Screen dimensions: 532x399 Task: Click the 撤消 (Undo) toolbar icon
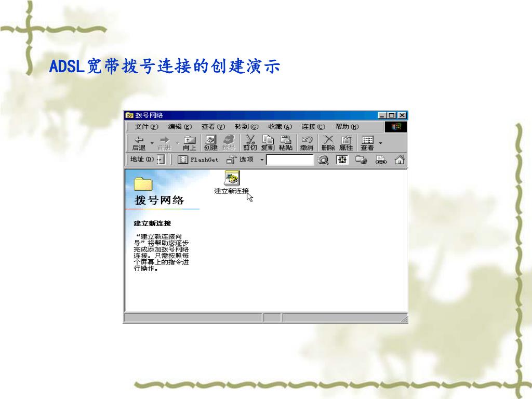(307, 143)
